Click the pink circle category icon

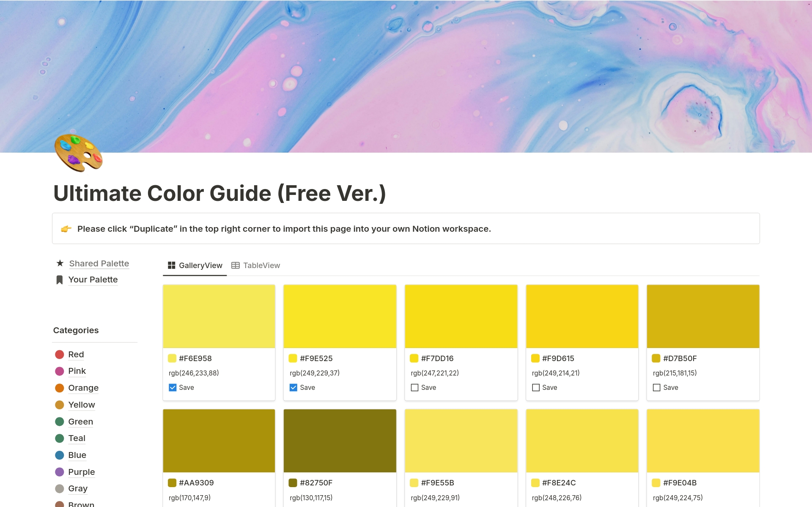coord(60,371)
